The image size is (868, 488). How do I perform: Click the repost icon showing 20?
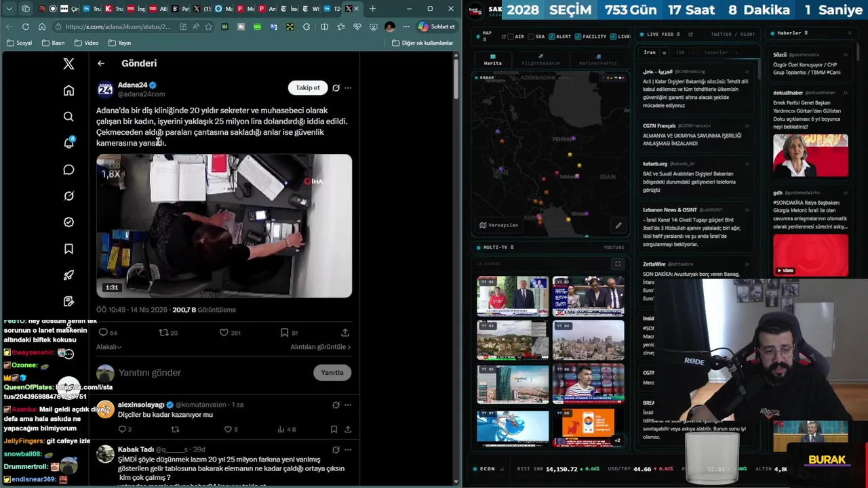coord(163,333)
